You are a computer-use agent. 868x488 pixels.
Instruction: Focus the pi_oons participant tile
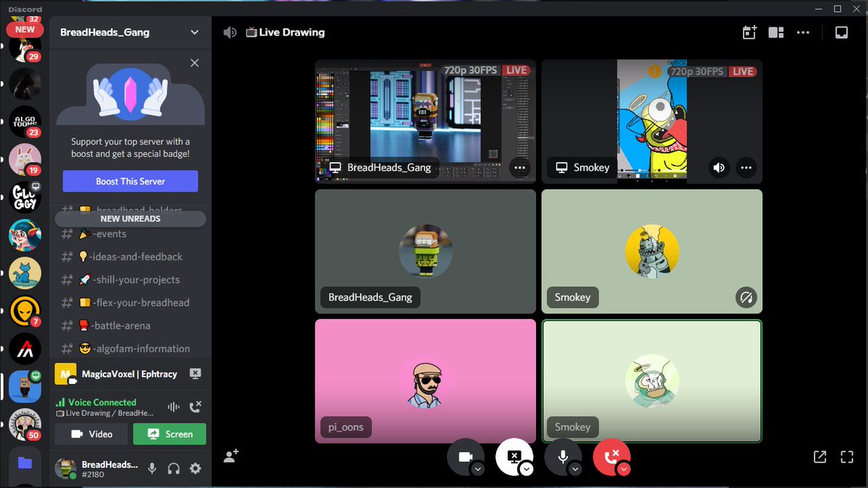point(425,381)
